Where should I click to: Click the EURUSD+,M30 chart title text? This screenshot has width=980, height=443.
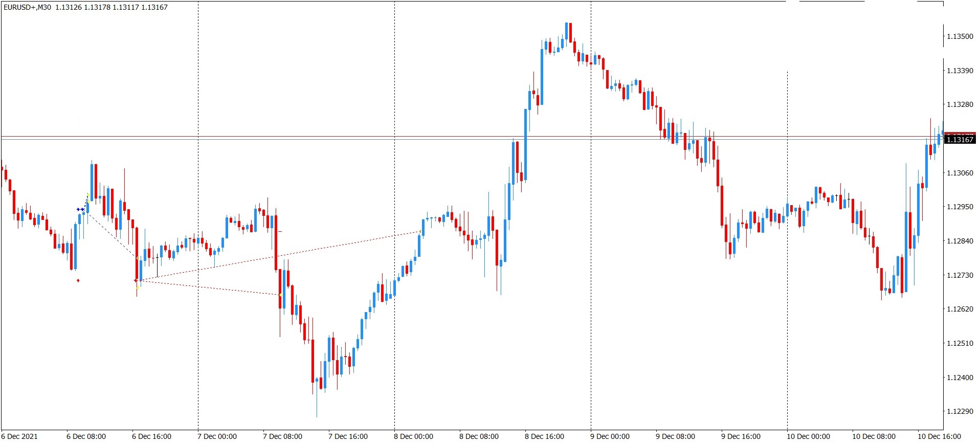(27, 7)
